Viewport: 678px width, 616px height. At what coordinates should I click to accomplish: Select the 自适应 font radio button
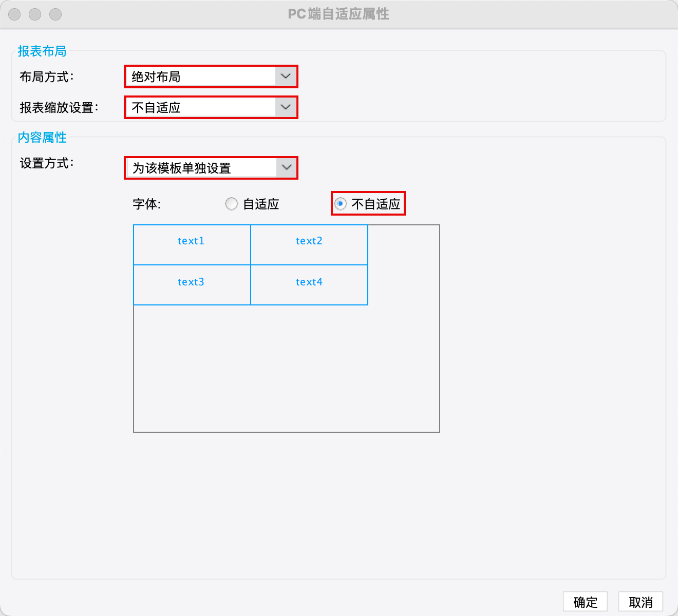pos(232,204)
